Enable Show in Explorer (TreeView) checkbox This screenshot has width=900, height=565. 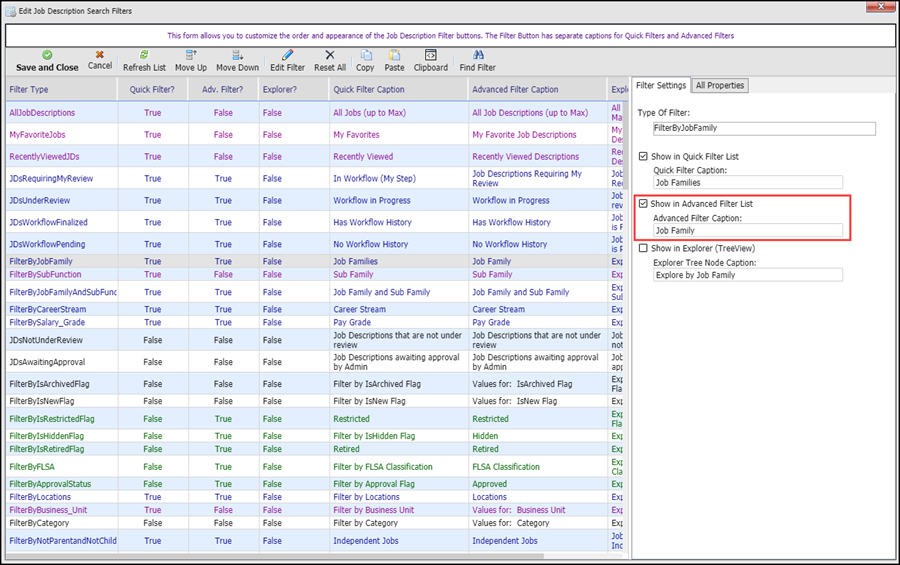[644, 248]
